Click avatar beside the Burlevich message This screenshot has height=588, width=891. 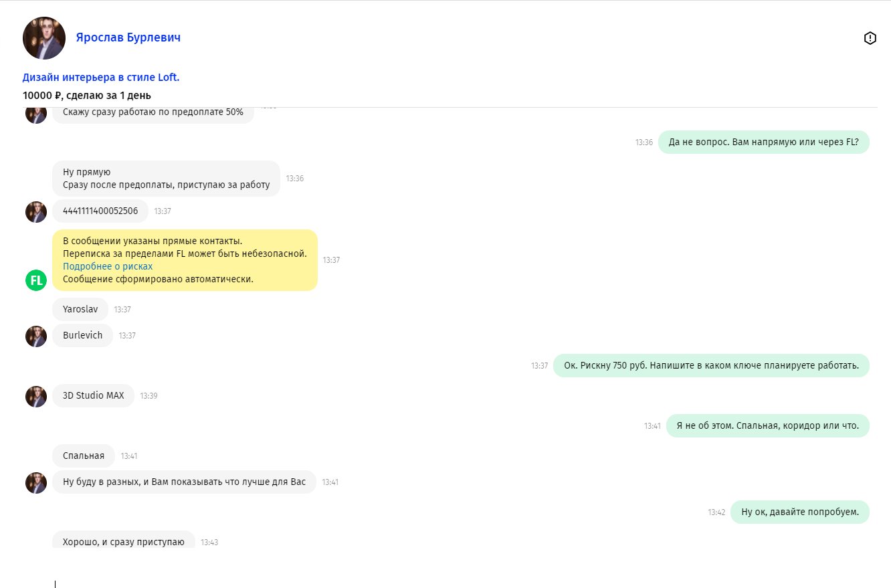[x=36, y=336]
